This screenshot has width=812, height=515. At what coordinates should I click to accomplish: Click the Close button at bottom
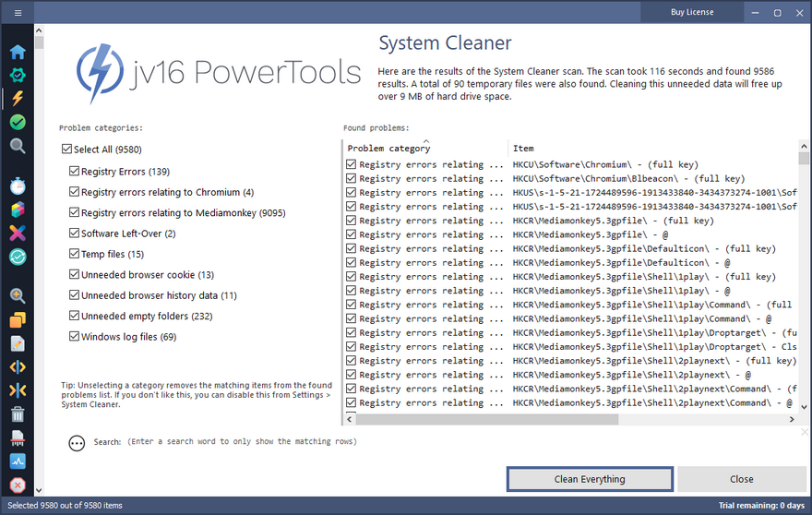coord(742,479)
